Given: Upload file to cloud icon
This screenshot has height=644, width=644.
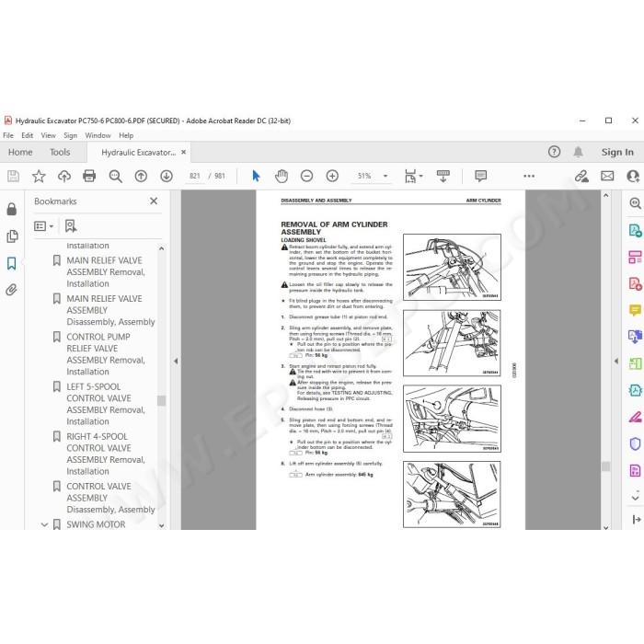Looking at the screenshot, I should pos(64,177).
